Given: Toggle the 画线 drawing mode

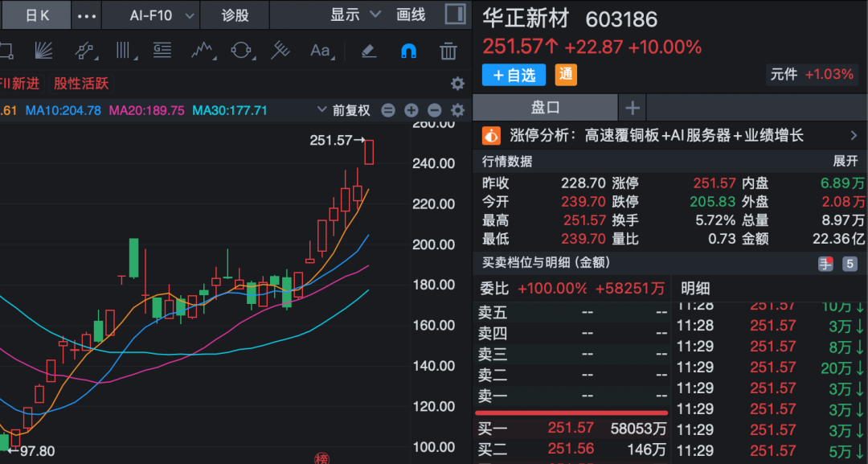Looking at the screenshot, I should (x=411, y=14).
